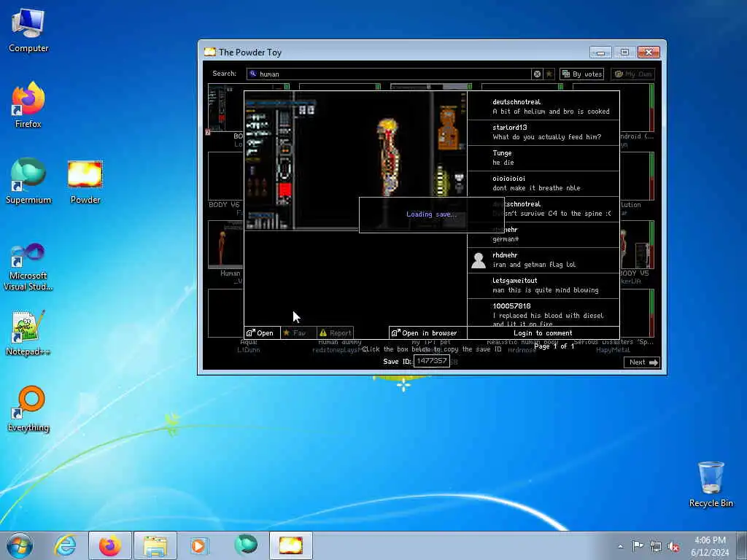Show hidden tray icons arrow
The image size is (747, 560).
point(620,546)
